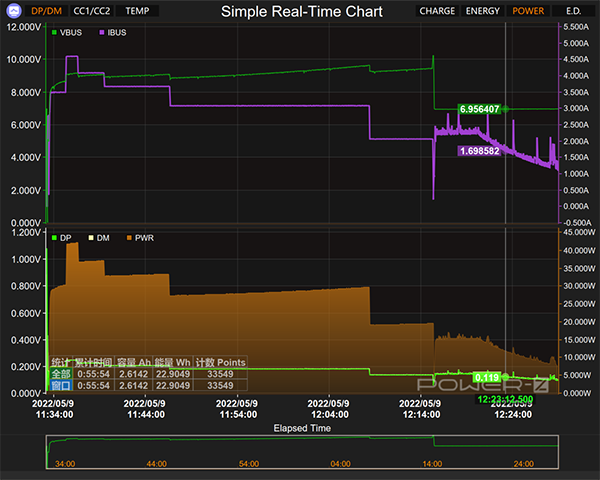Screen dimensions: 600x480
Task: Toggle the PWR legend entry
Action: coord(138,238)
